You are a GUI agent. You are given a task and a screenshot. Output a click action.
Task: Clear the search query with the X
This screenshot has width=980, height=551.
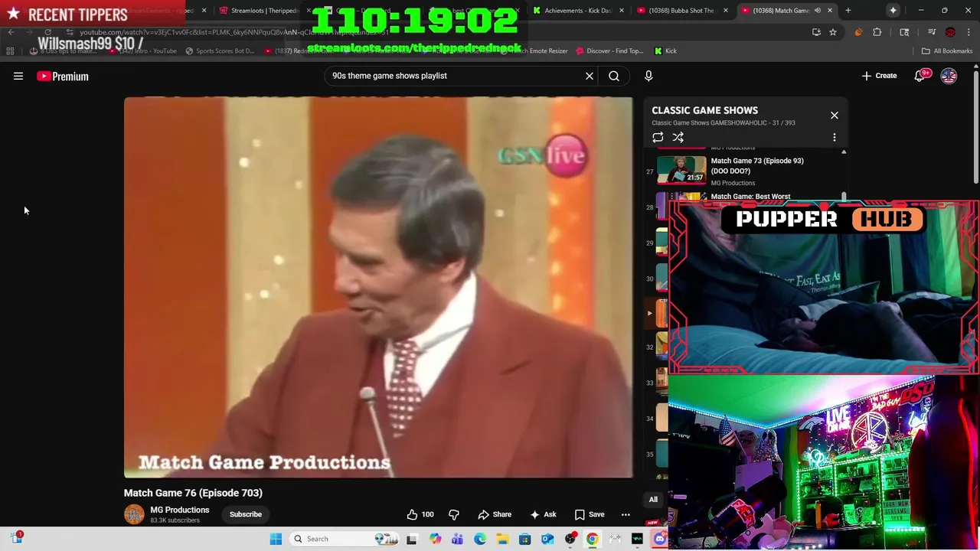pyautogui.click(x=590, y=76)
